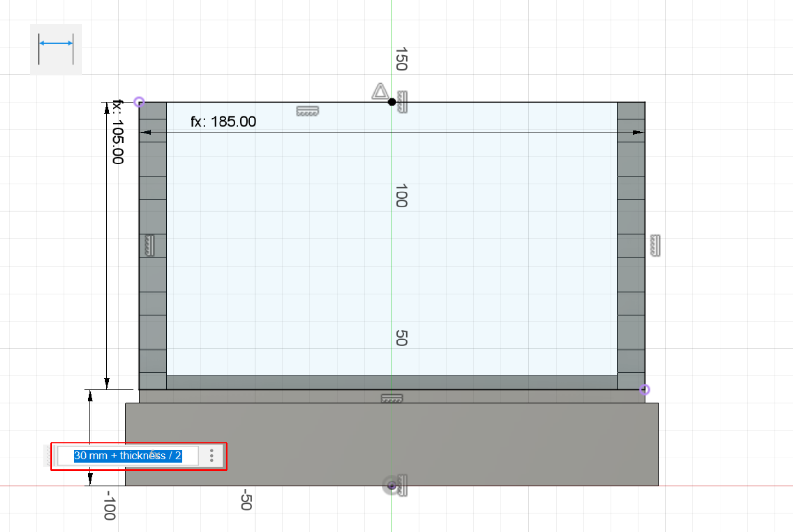Select the black midpoint on top edge
793x532 pixels.
(x=392, y=102)
